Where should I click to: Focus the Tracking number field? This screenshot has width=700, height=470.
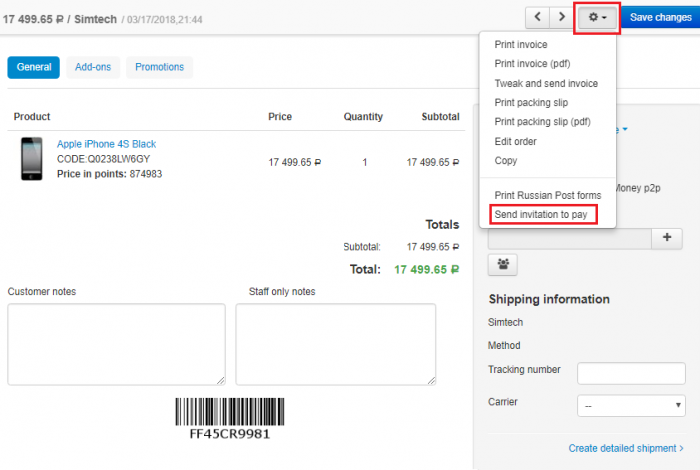click(x=631, y=373)
